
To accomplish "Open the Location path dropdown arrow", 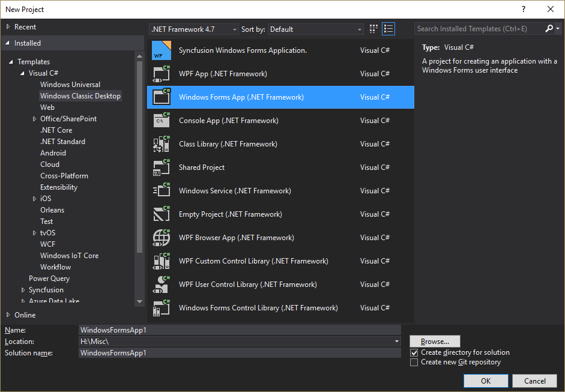I will (396, 341).
